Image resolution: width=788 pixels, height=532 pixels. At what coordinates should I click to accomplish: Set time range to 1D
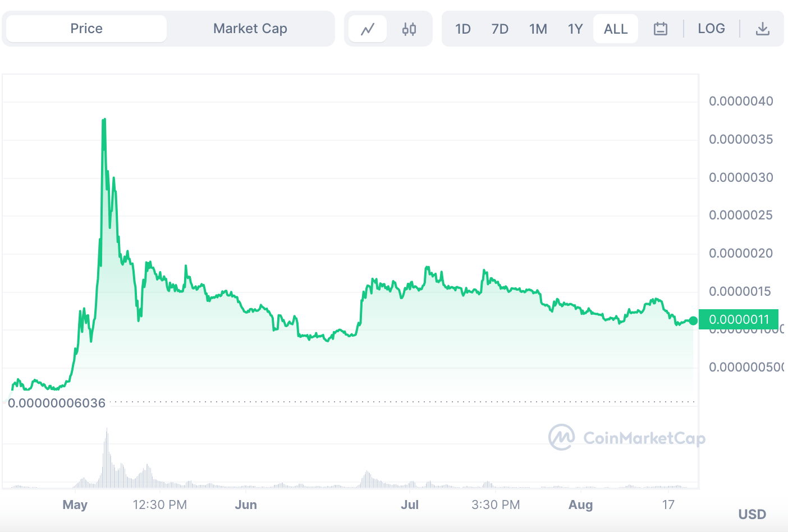pos(463,29)
